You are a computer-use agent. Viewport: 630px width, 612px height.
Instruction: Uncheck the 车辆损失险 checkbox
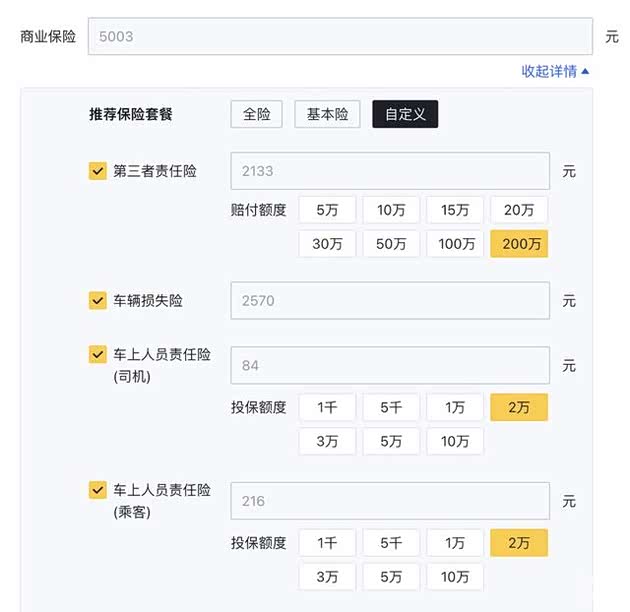click(98, 300)
